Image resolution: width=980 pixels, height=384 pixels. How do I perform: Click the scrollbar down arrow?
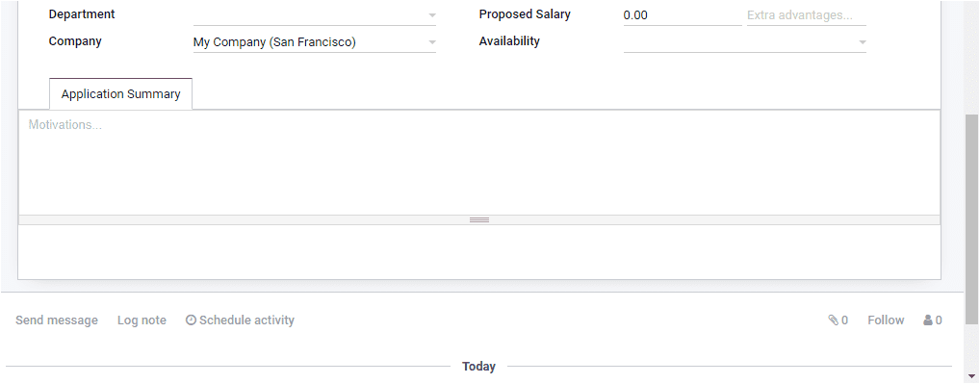pos(972,376)
